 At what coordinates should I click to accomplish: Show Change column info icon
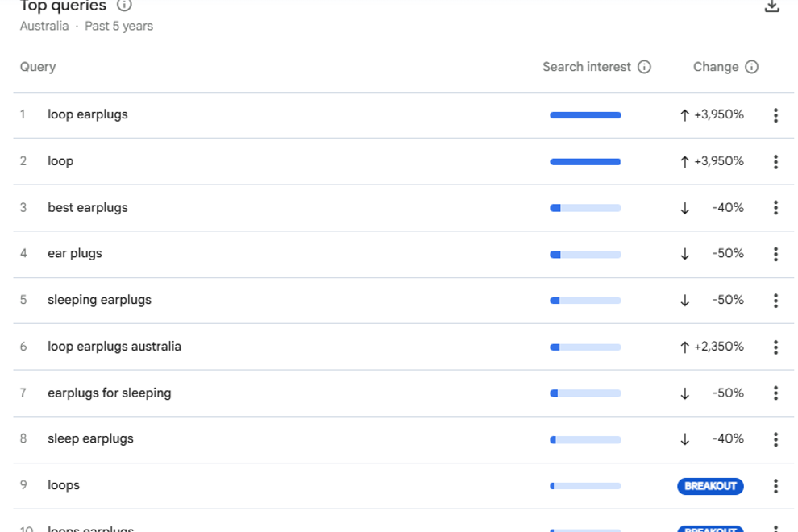tap(751, 67)
